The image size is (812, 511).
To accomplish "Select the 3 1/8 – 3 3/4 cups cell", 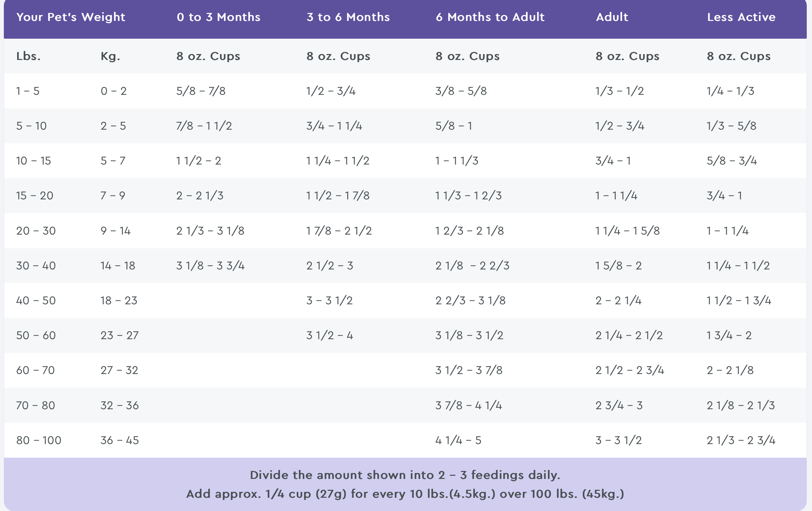I will pos(210,266).
